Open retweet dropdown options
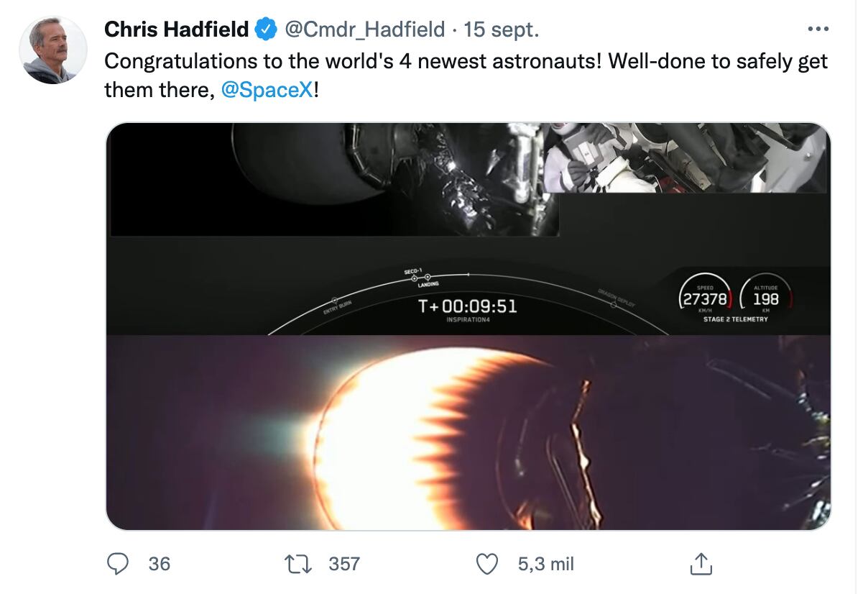 pyautogui.click(x=297, y=565)
